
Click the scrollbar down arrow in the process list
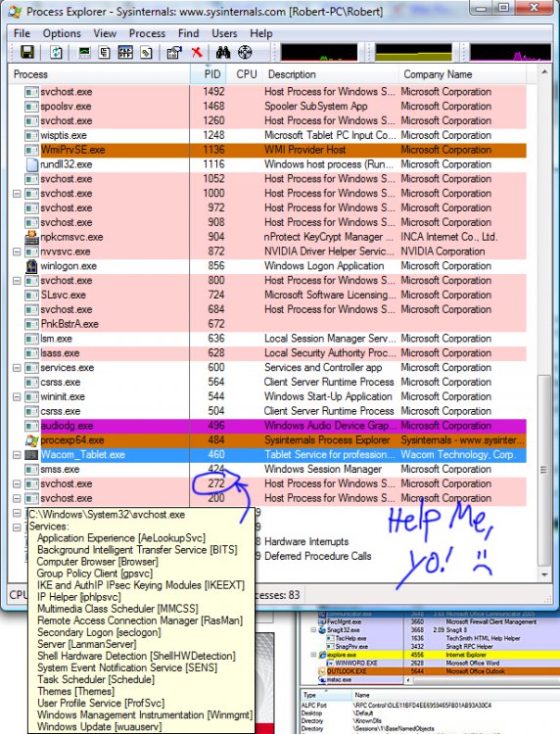pos(544,574)
